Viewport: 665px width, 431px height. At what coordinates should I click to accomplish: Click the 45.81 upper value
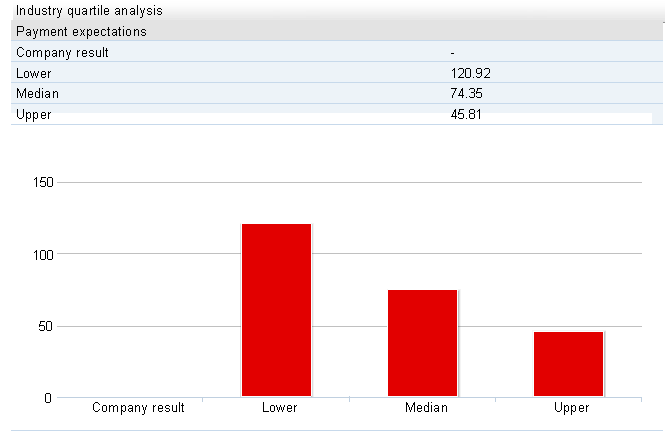point(467,114)
